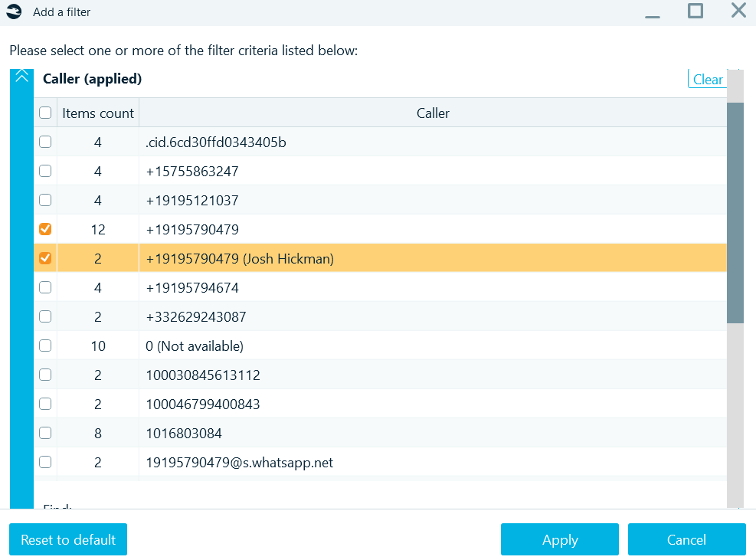756x560 pixels.
Task: Select the 19195790479@s.whatsapp.net checkbox
Action: [x=44, y=461]
